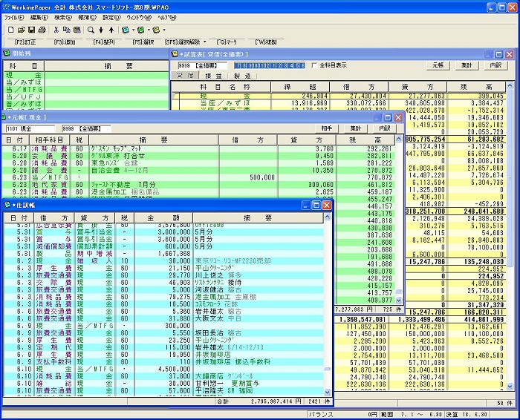Click the Cut scissors icon
This screenshot has width=520, height=420.
[x=56, y=30]
